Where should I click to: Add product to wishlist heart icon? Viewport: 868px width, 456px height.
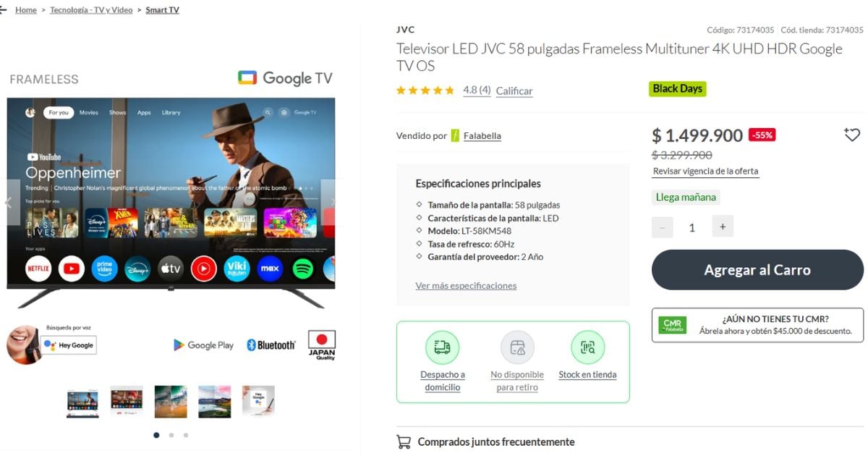point(851,135)
